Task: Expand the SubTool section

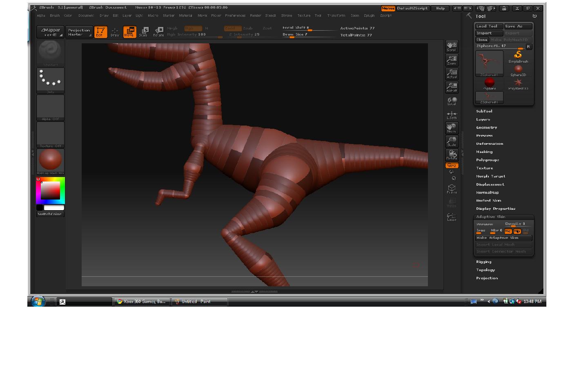Action: click(484, 111)
